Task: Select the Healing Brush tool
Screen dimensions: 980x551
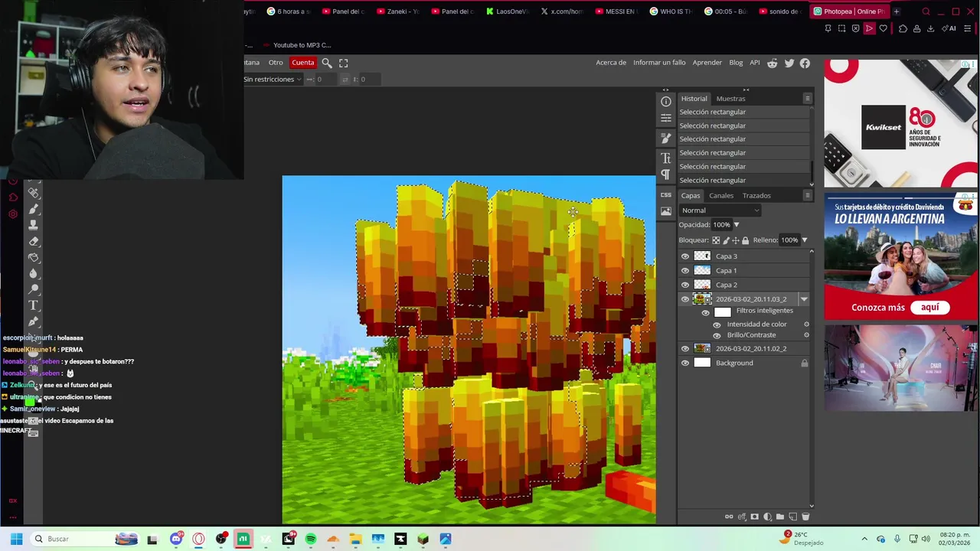Action: (x=34, y=193)
